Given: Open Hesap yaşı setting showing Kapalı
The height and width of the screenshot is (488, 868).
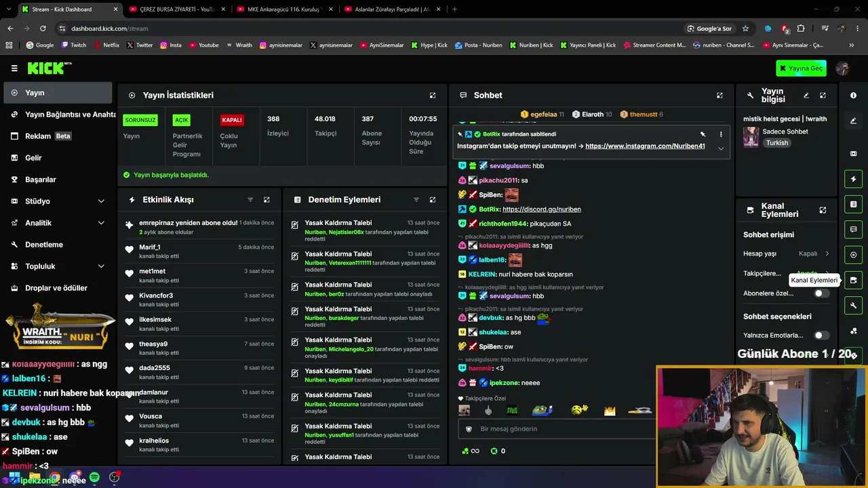Looking at the screenshot, I should [787, 253].
